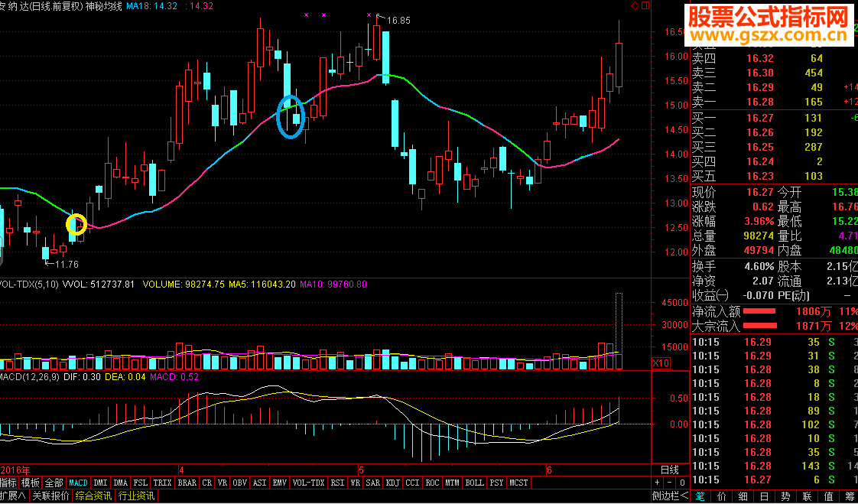The width and height of the screenshot is (858, 504).
Task: Select the 势 tab in the sidebar
Action: tap(786, 497)
